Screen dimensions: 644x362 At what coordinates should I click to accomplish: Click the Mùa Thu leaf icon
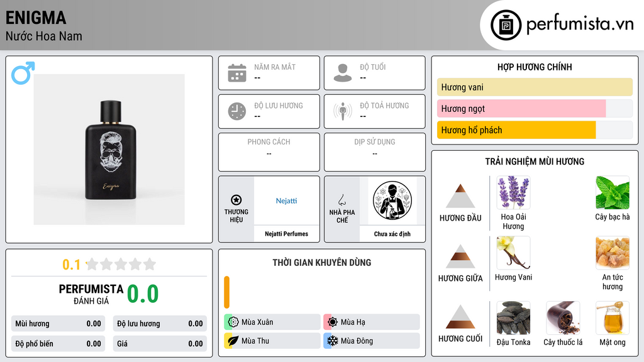(x=233, y=341)
